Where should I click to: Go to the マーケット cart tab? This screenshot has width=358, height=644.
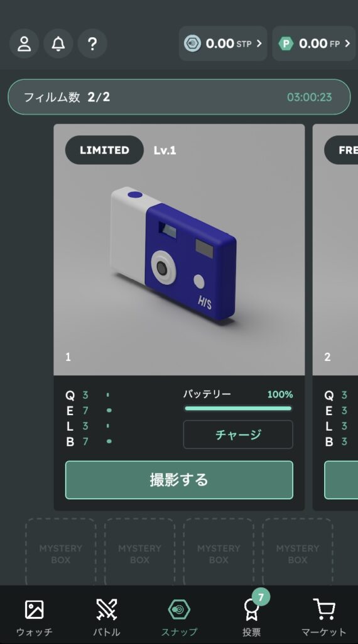click(324, 618)
